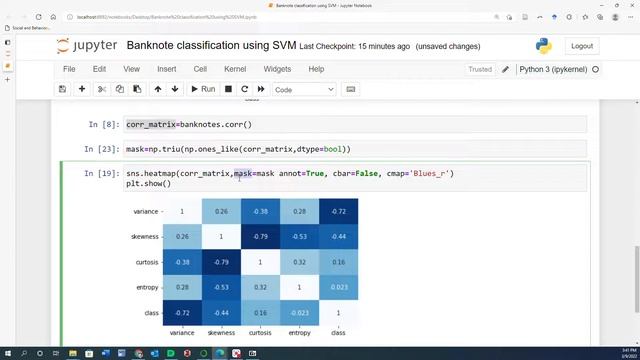Screen dimensions: 640x360
Task: Click the pencil edit mode icon
Action: pyautogui.click(x=505, y=69)
